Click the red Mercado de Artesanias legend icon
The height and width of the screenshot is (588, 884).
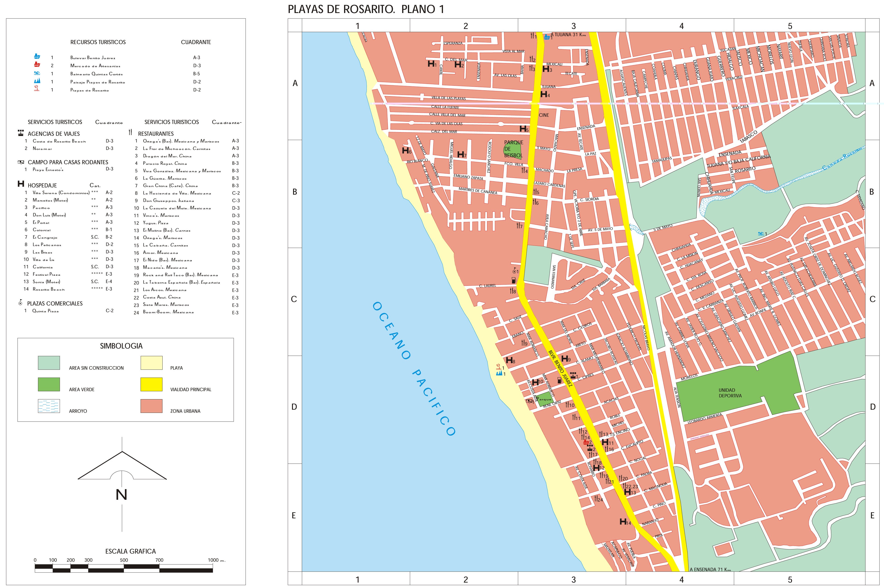tap(36, 65)
